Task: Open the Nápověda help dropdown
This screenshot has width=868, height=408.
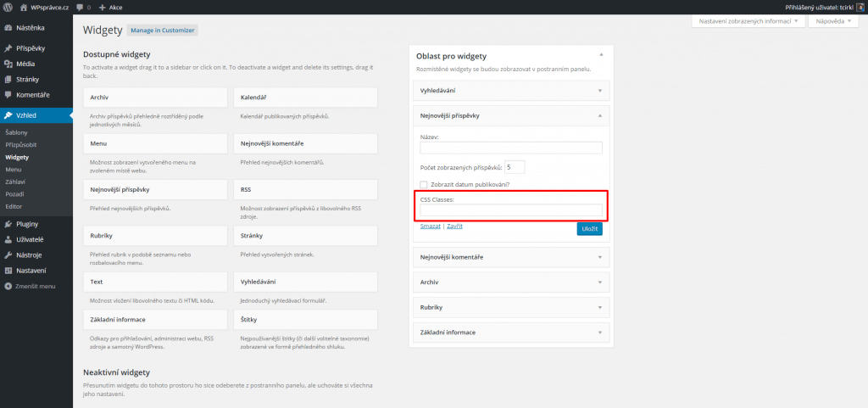Action: [834, 21]
